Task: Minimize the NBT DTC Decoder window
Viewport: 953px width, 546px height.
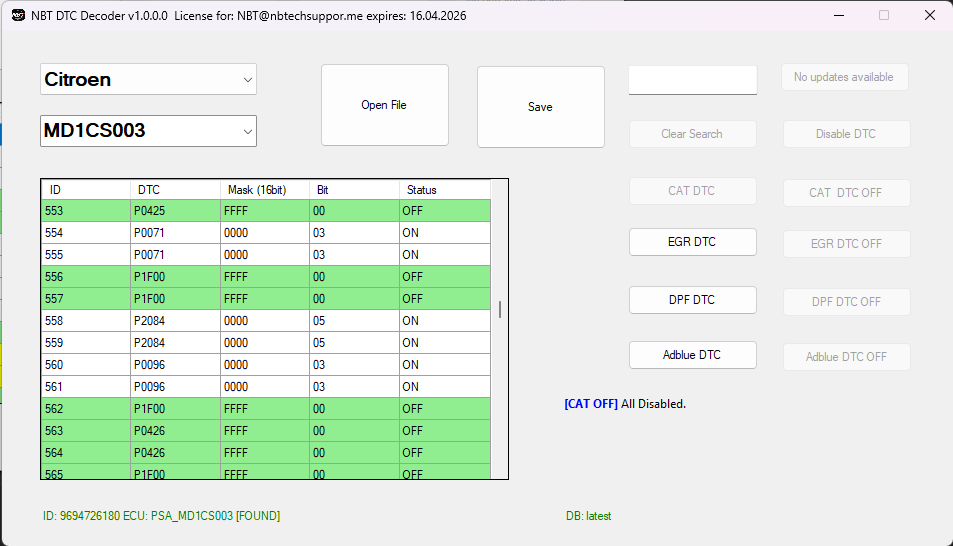Action: coord(839,15)
